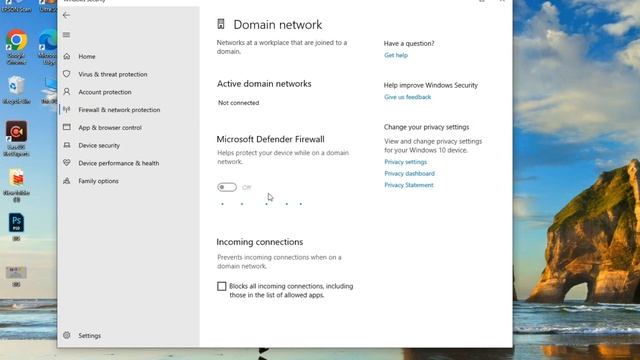Screen dimensions: 640x360
Task: Click the Settings gear icon
Action: 67,336
